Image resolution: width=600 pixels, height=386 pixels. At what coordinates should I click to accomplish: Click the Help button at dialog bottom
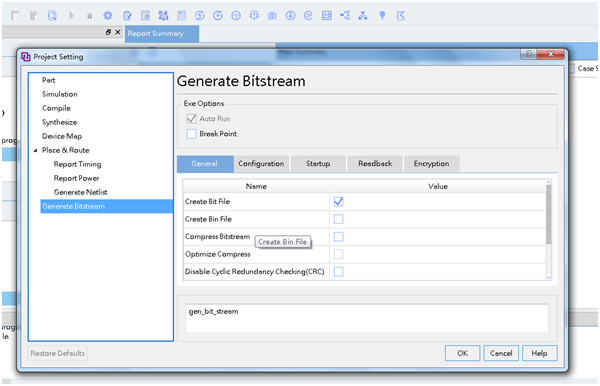tap(540, 353)
